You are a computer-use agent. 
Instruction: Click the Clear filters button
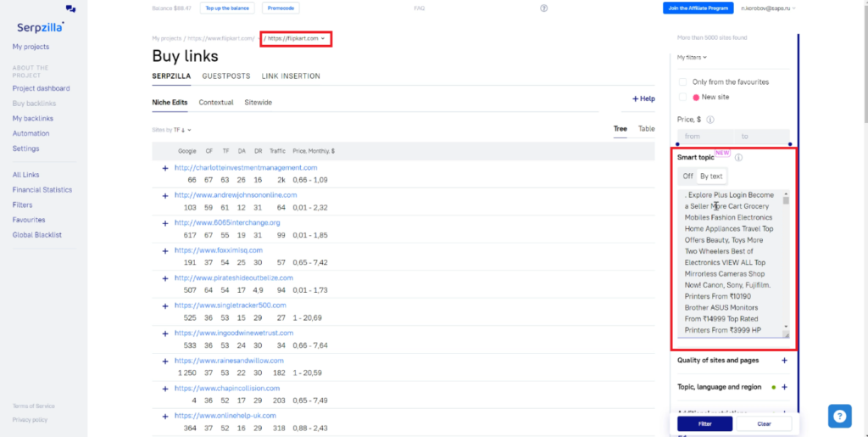point(764,423)
